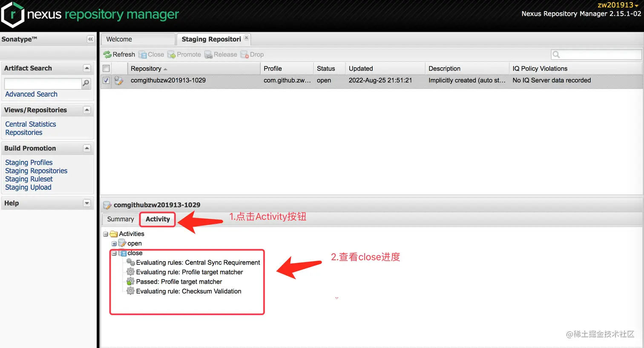Open the Central Statistics link
The width and height of the screenshot is (644, 348).
(x=31, y=124)
